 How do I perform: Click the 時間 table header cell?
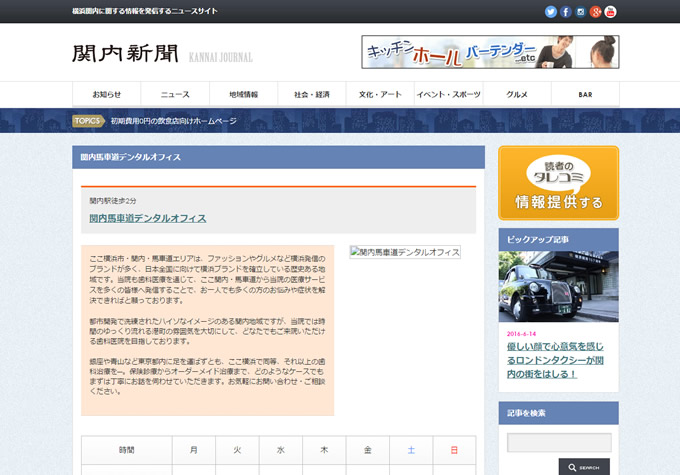127,450
